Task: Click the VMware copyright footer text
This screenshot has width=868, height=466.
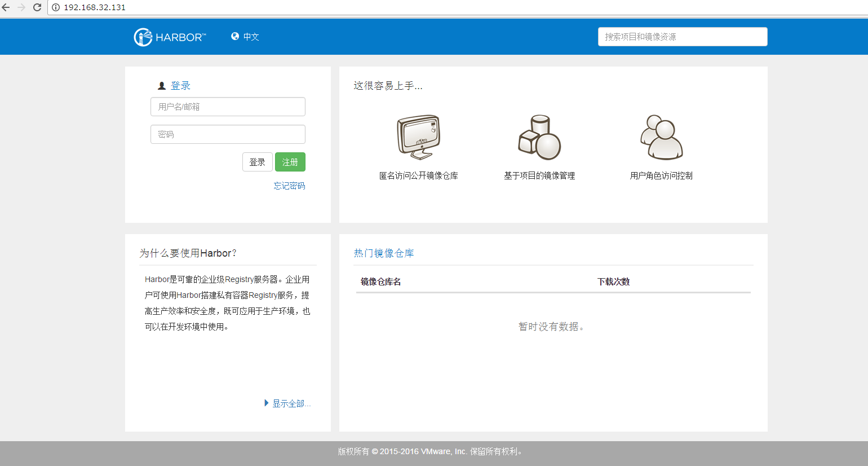Action: (431, 451)
